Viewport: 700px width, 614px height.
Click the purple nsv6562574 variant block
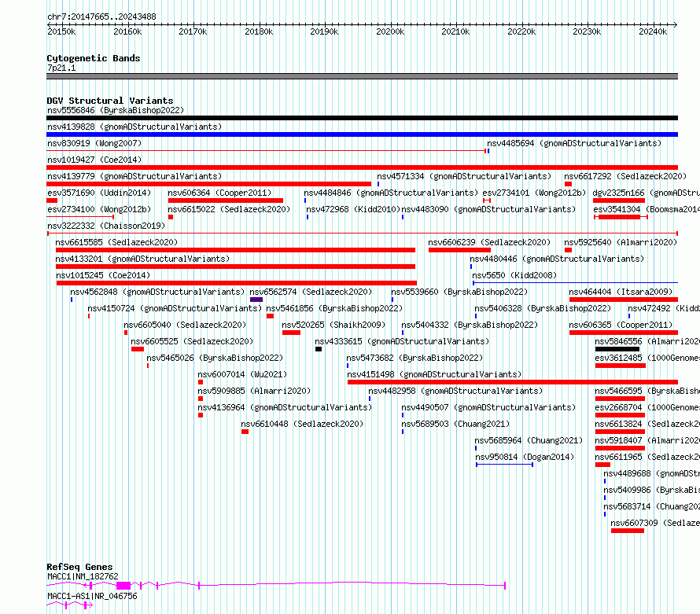coord(256,300)
